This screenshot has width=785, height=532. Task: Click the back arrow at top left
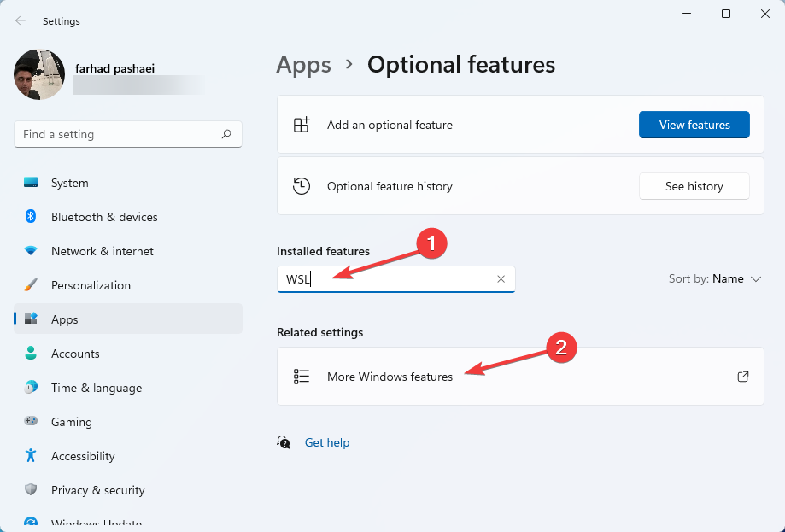coord(19,20)
